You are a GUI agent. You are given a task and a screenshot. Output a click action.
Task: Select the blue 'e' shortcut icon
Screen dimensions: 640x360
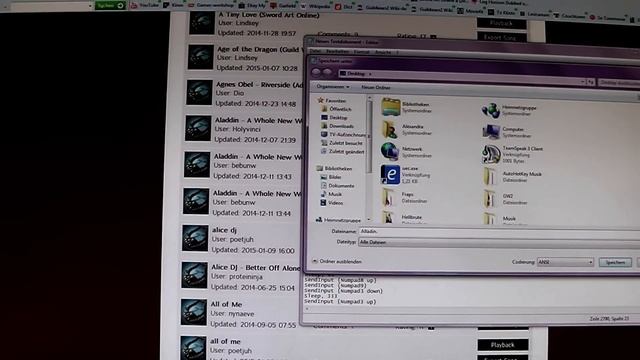[390, 175]
